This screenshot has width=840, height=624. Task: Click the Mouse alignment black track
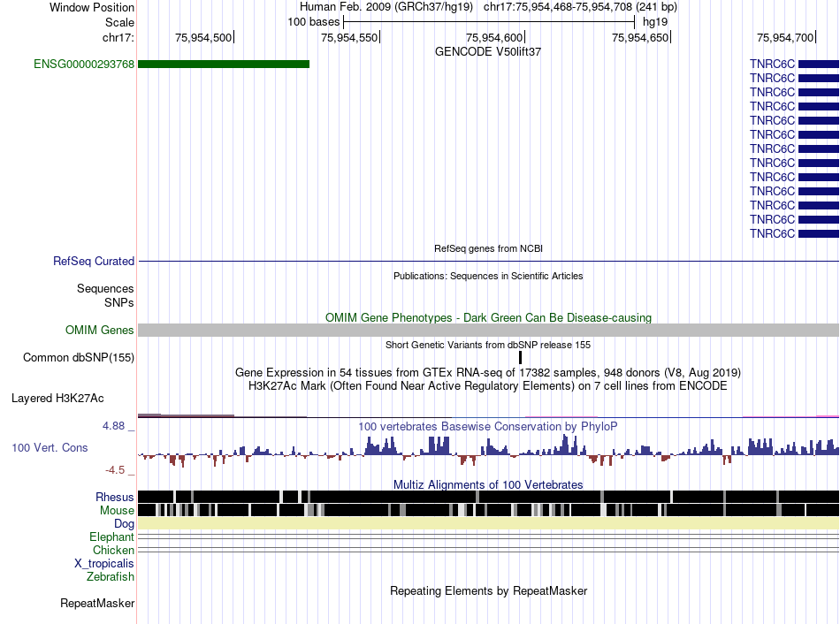point(488,510)
